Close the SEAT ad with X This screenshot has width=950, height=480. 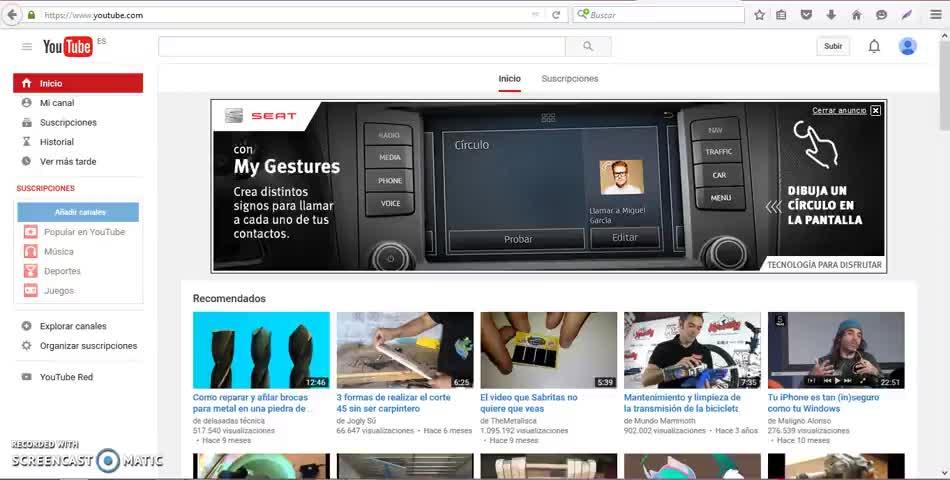pos(875,110)
